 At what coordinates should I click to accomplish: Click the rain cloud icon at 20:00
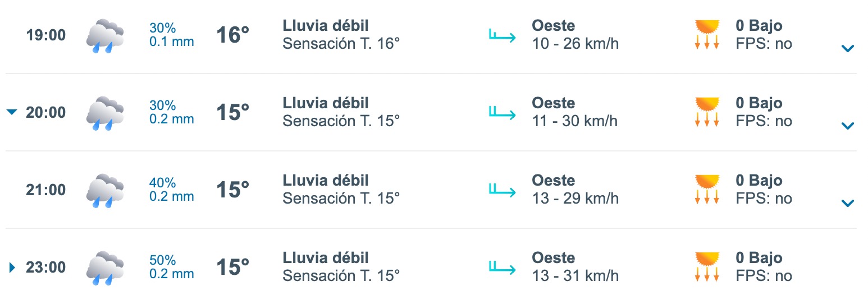[105, 113]
